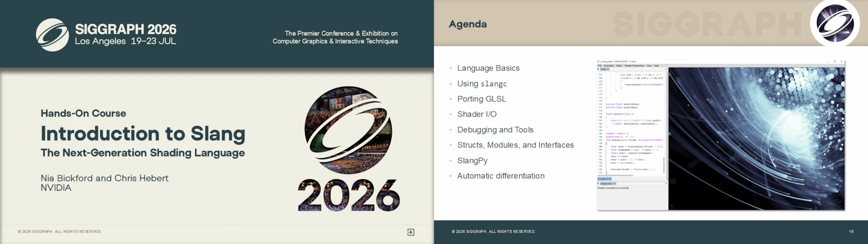
Task: Click the 'Introduction to Slang' title text
Action: pyautogui.click(x=143, y=134)
